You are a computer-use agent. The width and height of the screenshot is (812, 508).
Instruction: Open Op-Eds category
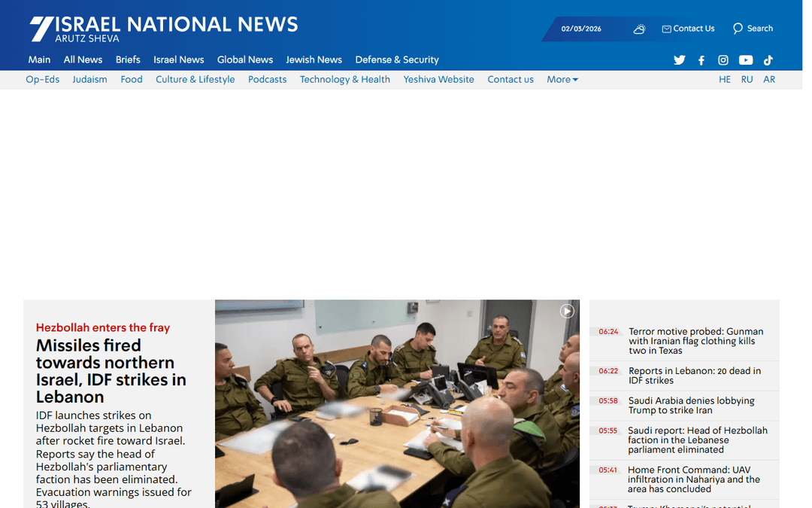pyautogui.click(x=43, y=81)
